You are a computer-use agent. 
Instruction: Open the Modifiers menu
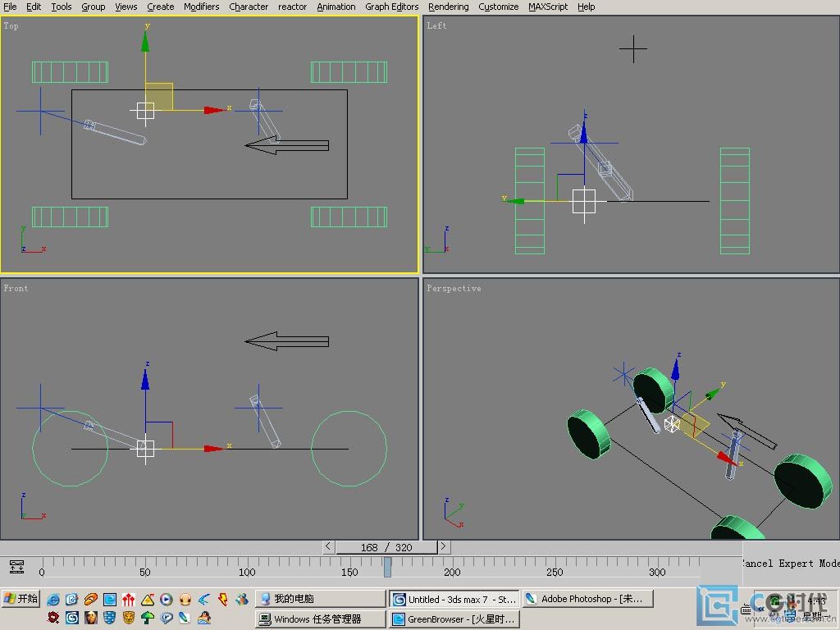click(202, 7)
